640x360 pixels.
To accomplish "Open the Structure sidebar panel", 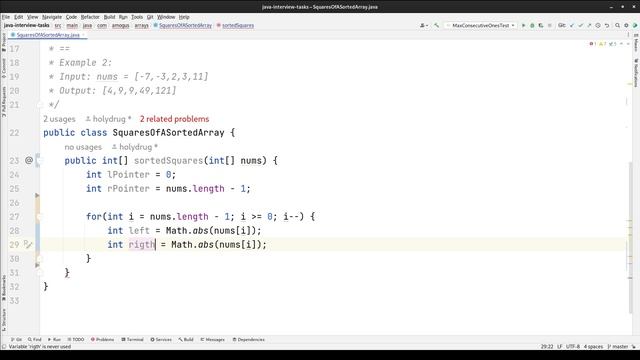I will [4, 320].
